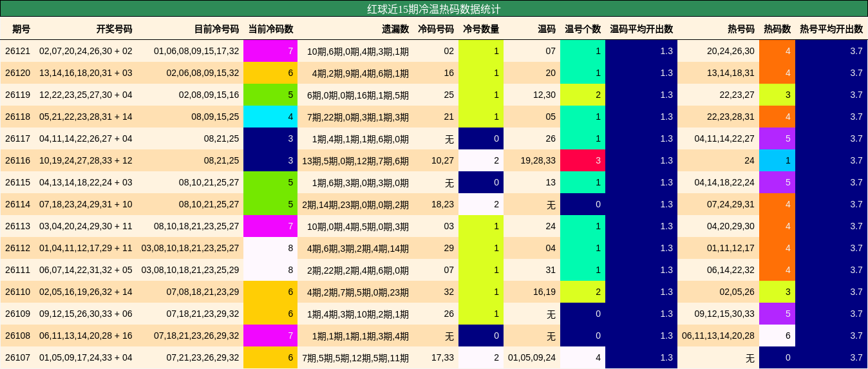
Task: Click cold numbers 01,06,08,09,15,17,32
Action: (x=196, y=51)
